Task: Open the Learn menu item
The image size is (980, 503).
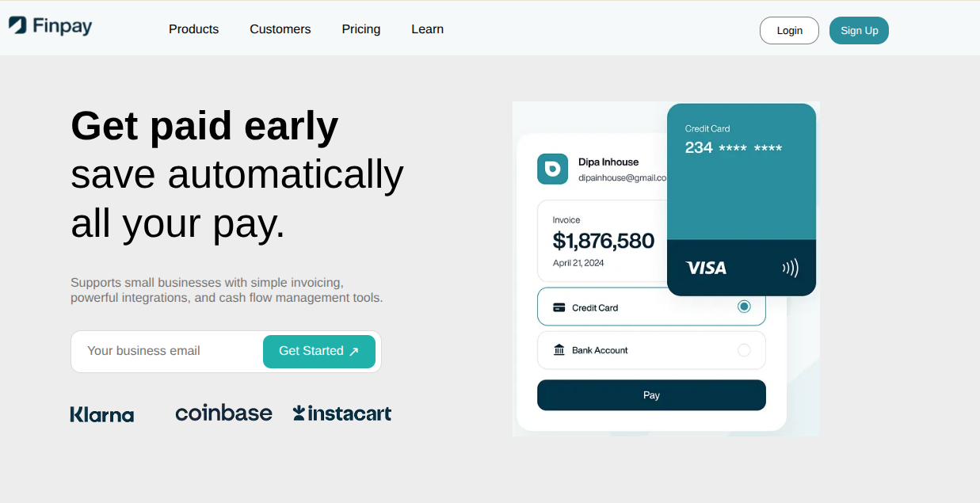Action: (427, 29)
